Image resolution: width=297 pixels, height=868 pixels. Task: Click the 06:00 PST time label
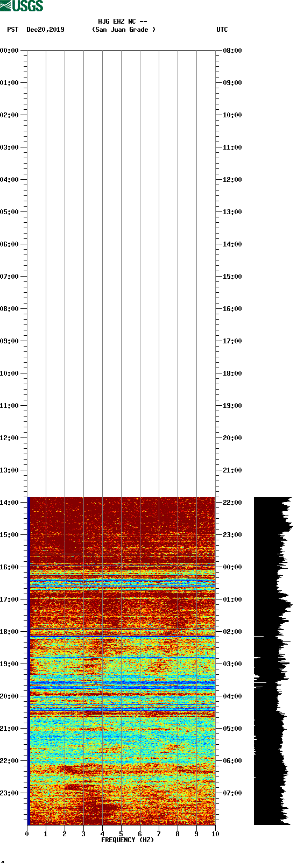coord(9,244)
